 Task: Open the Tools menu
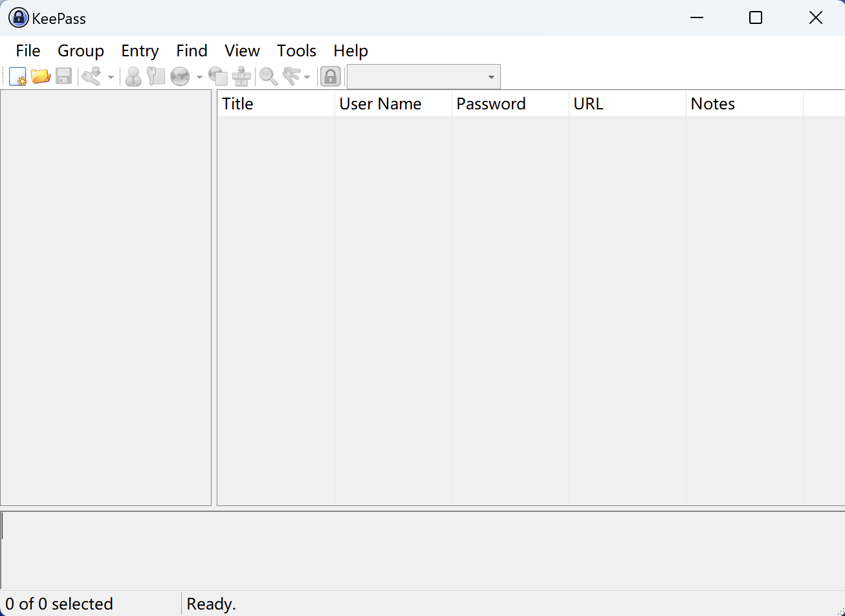click(x=296, y=50)
